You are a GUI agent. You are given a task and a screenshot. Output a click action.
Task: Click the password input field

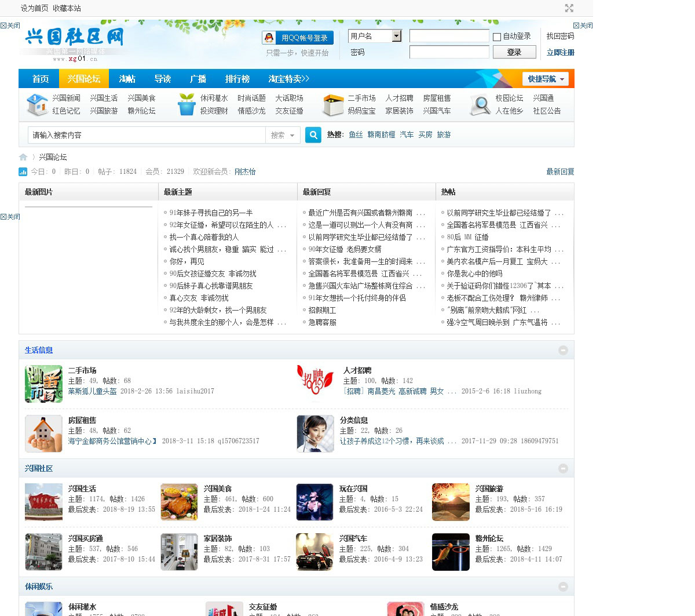pos(449,52)
